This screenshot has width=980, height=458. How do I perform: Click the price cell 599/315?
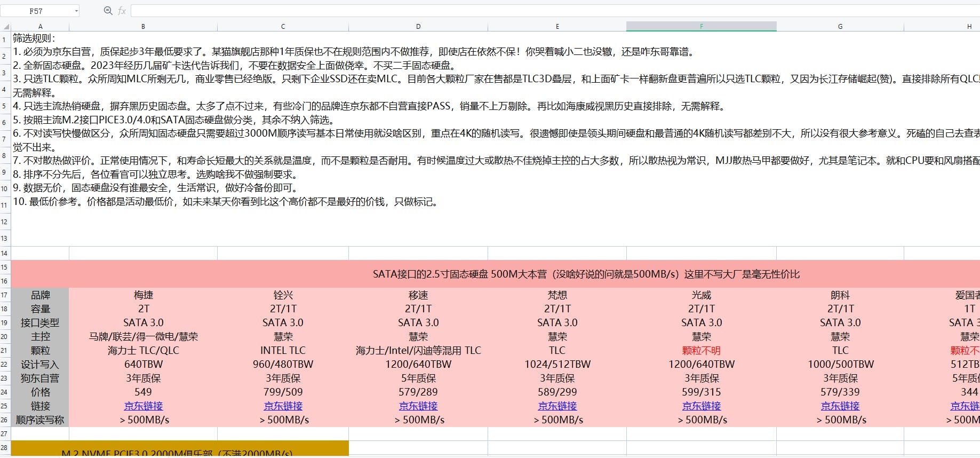pyautogui.click(x=701, y=392)
